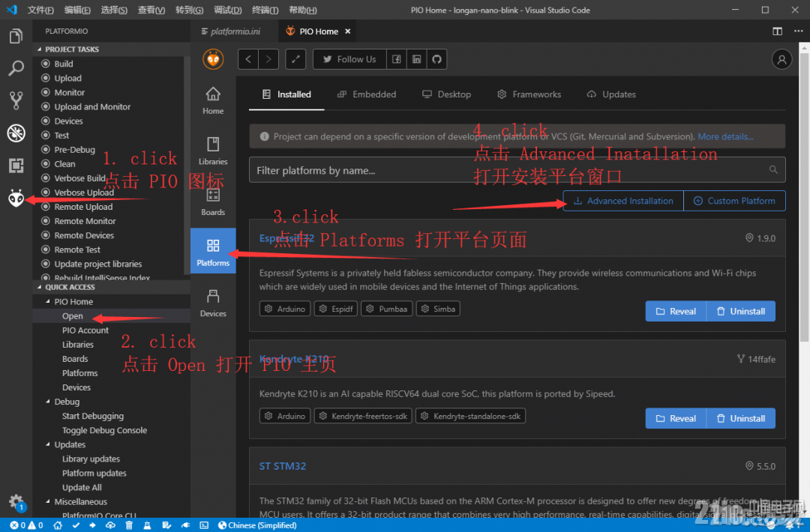Run the Upload and Monitor task

point(110,106)
